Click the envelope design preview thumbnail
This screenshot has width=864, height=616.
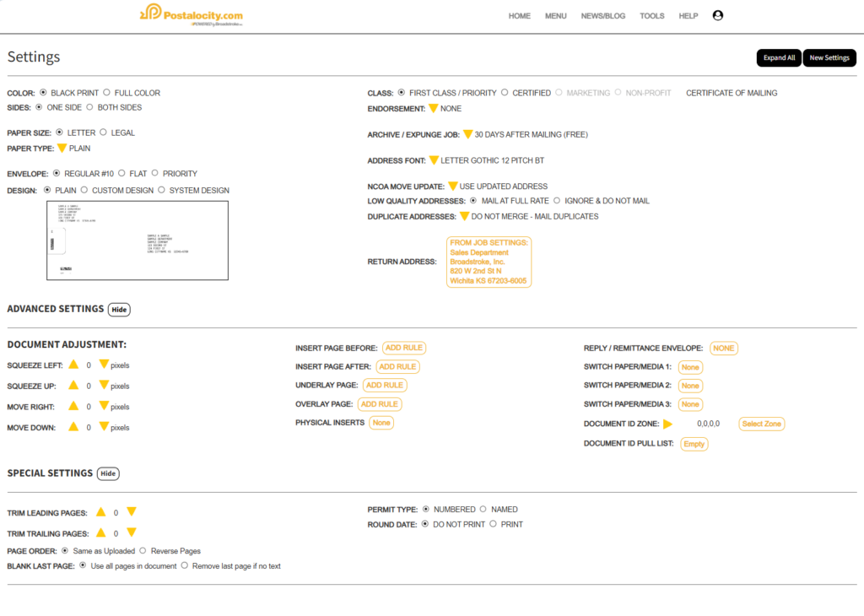pos(138,240)
